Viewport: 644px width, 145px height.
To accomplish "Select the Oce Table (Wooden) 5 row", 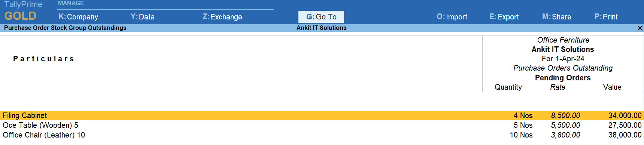I will [x=322, y=125].
